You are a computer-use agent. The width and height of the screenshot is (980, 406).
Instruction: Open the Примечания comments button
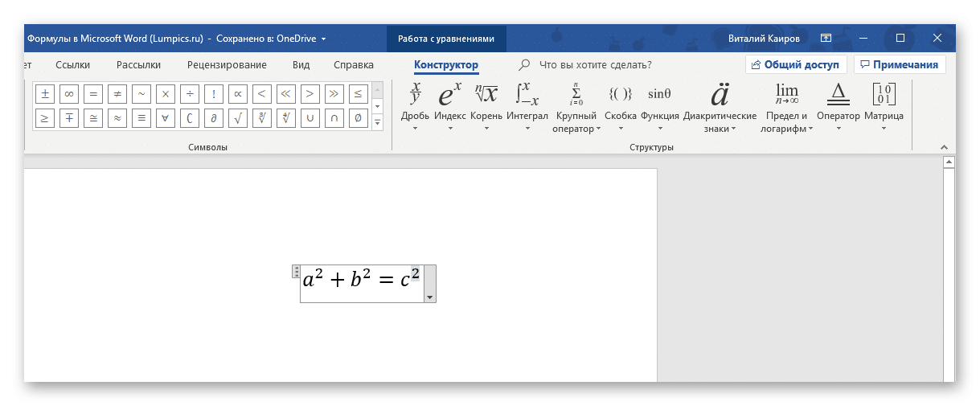pyautogui.click(x=900, y=65)
